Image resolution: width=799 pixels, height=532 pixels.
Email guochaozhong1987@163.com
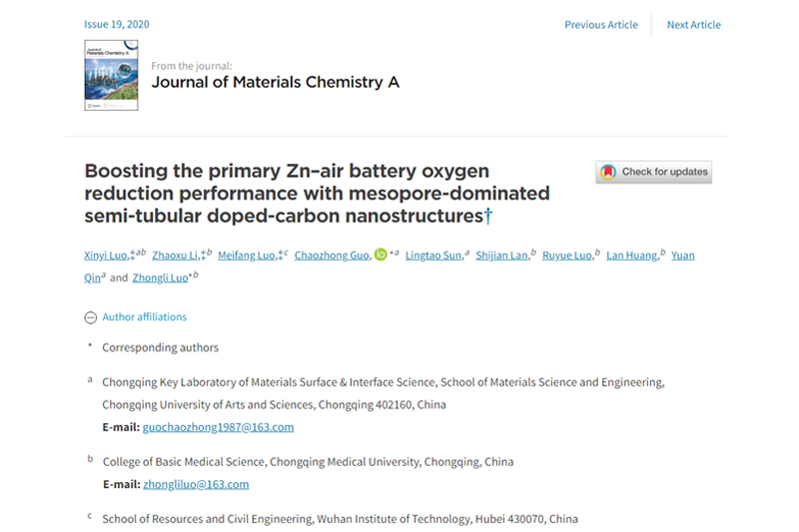pos(218,427)
